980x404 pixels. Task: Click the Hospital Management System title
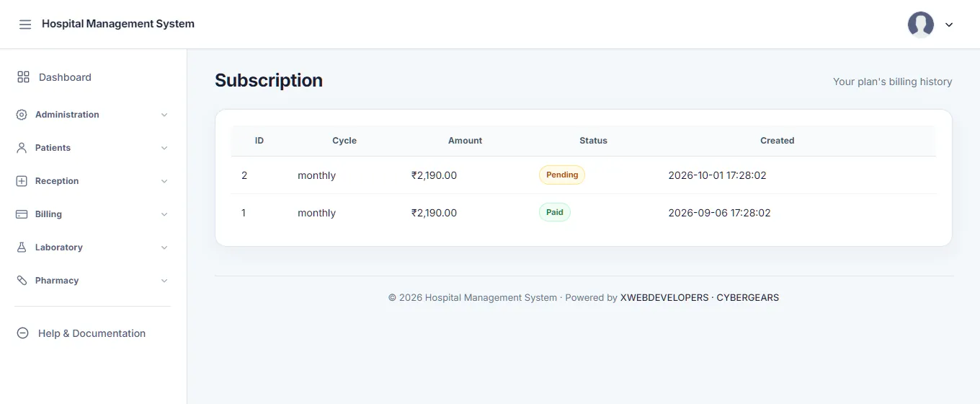[118, 24]
